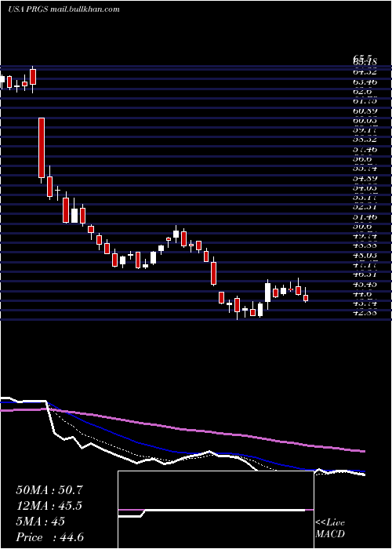Click the 60.89 price axis label

(365, 111)
